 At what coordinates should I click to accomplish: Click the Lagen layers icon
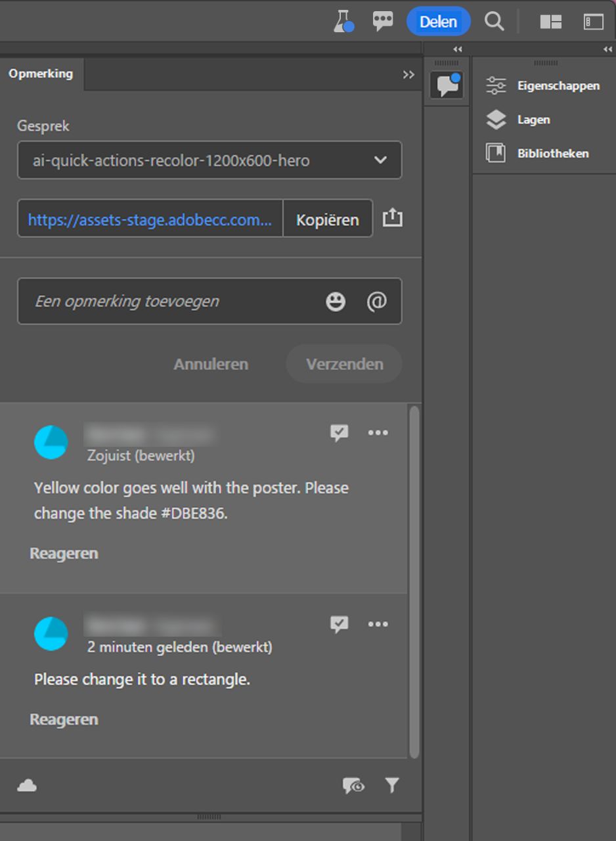pos(496,120)
